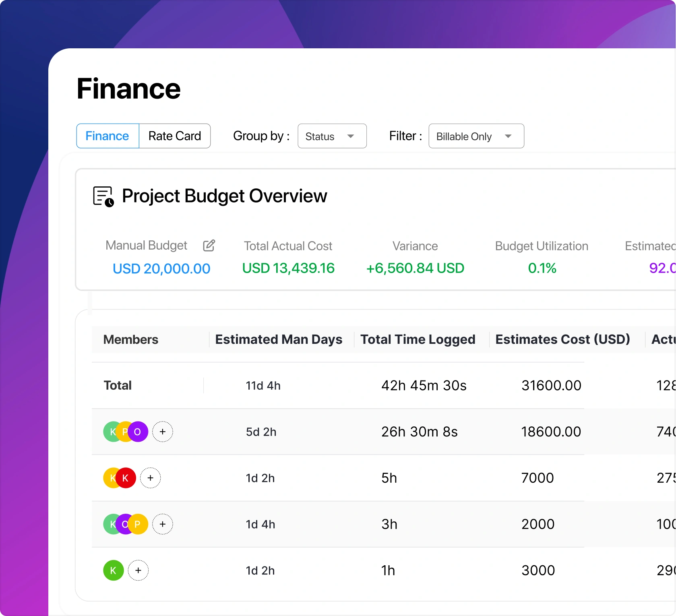Click the yellow P avatar in third member row
Screen dimensions: 676x616
(138, 524)
